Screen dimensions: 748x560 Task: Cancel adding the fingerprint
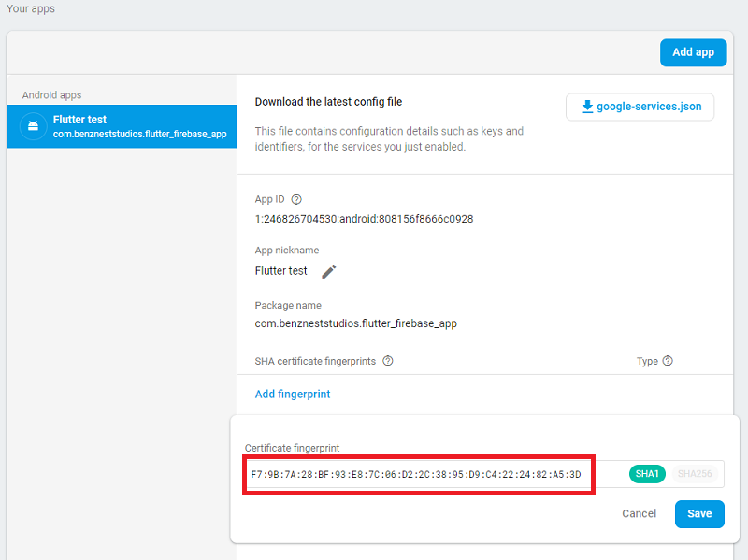[x=639, y=514]
